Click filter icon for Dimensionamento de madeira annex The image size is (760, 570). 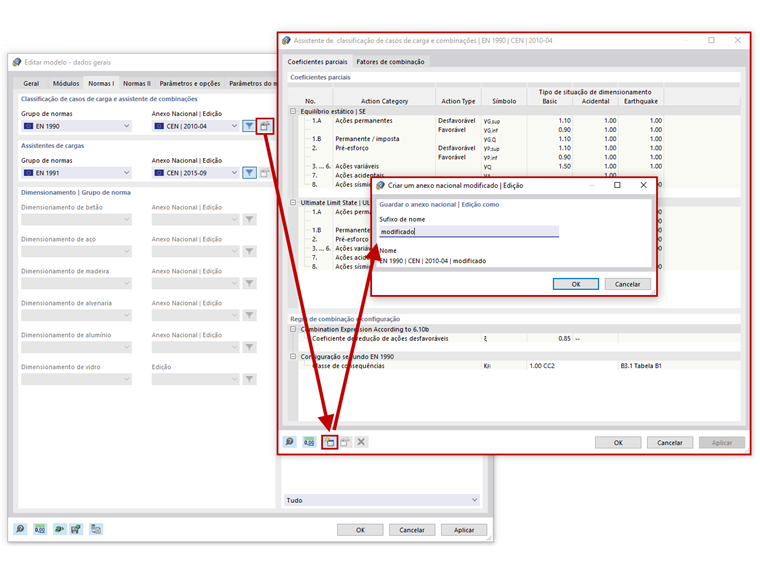click(x=249, y=283)
